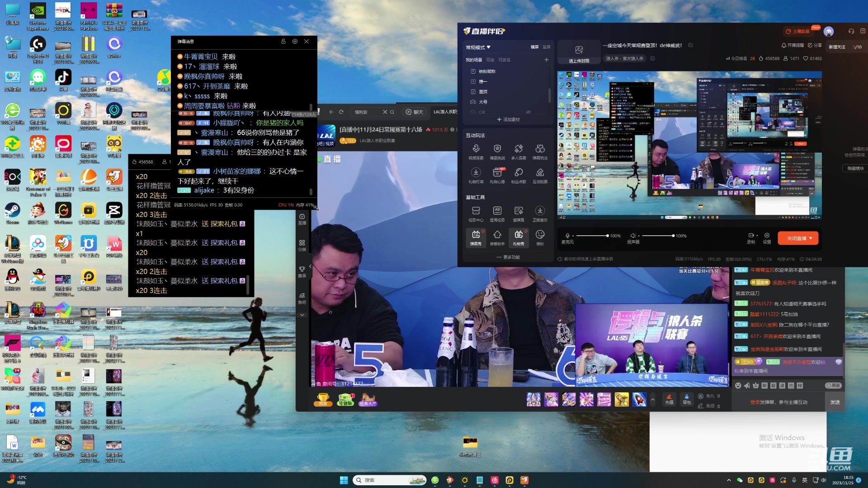Toggle 开播提醒 broadcast reminder bell
Viewport: 868px width, 488px height.
pos(793,45)
